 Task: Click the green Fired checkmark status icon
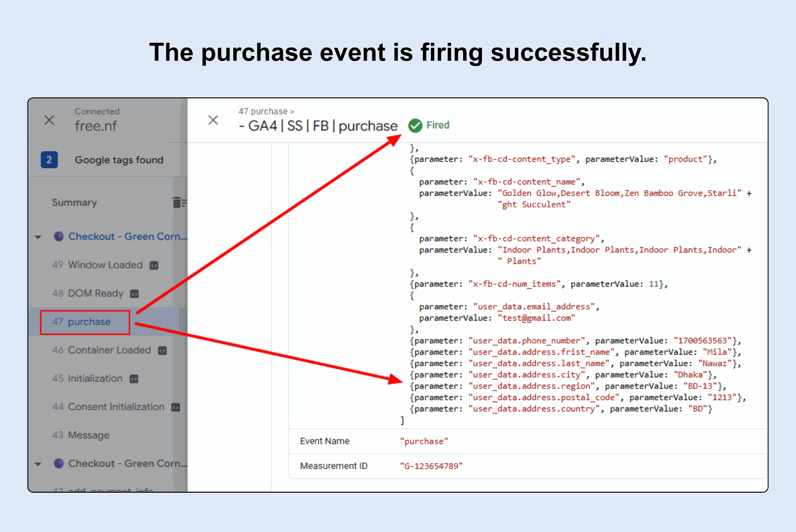point(415,125)
